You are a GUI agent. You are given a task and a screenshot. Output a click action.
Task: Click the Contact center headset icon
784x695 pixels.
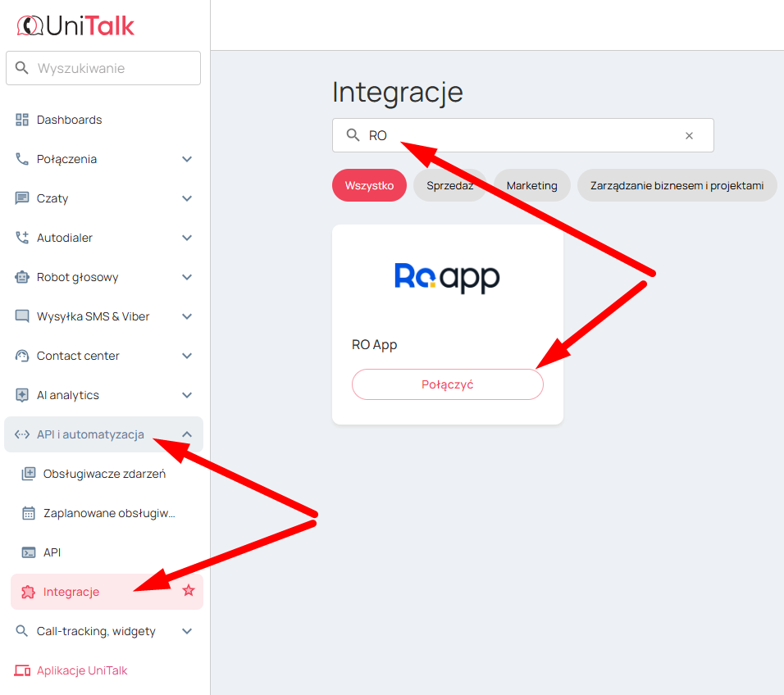pyautogui.click(x=22, y=356)
